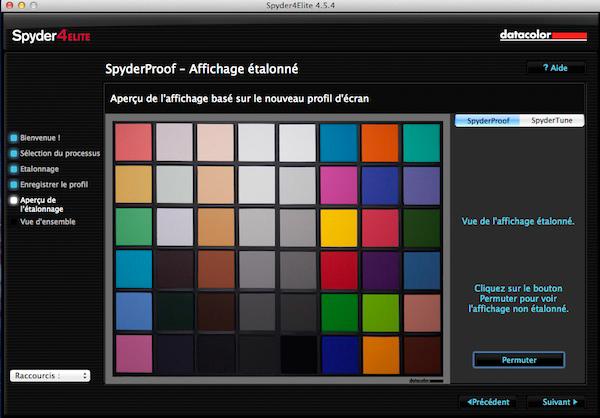Click the Bienvenue step indicator icon
Screen dimensions: 600x418
coord(13,138)
